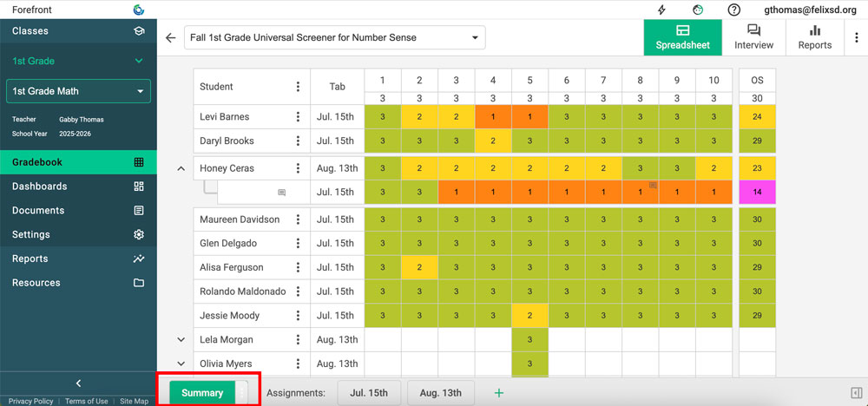This screenshot has height=406, width=868.
Task: Open the three-dot menu for Levi Barnes
Action: 298,117
